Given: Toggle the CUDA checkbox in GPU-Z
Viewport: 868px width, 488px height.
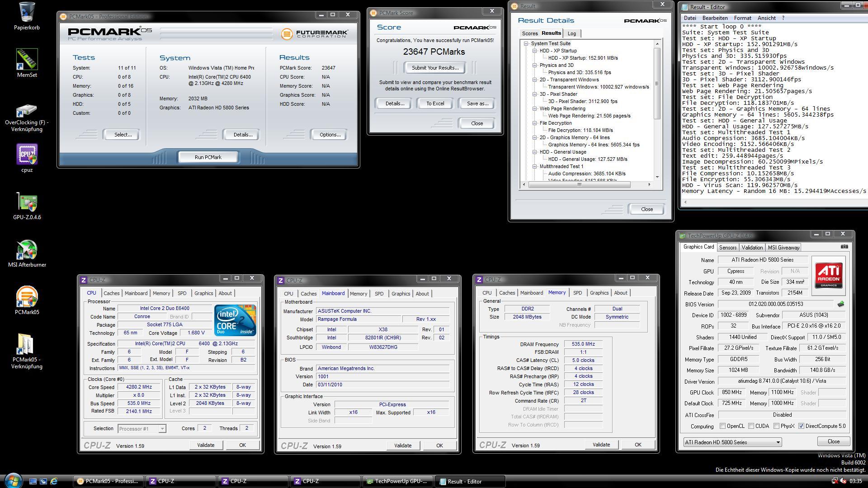Looking at the screenshot, I should [751, 426].
